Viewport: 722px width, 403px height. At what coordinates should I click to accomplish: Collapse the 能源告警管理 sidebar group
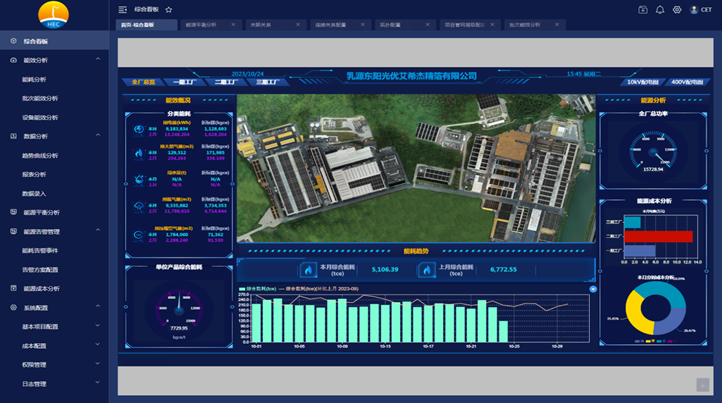coord(98,230)
